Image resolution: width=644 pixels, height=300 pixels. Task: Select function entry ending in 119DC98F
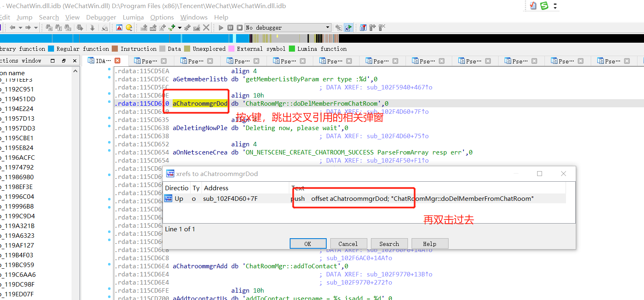click(17, 284)
